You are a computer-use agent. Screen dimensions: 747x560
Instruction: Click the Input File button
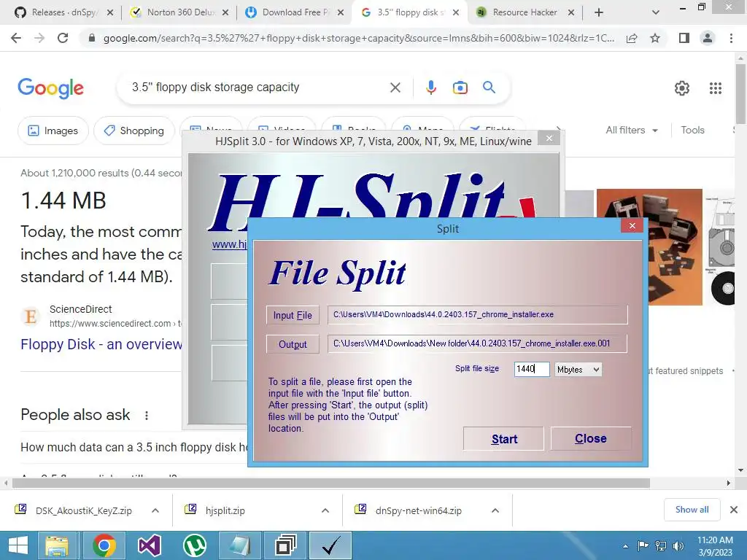click(x=293, y=315)
